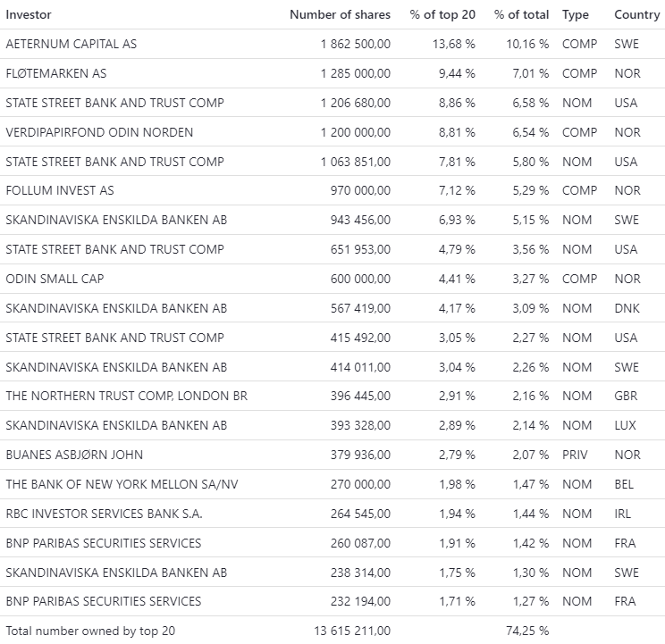Open the FOLLUM INVEST AS entry
This screenshot has height=644, width=665.
pos(60,190)
